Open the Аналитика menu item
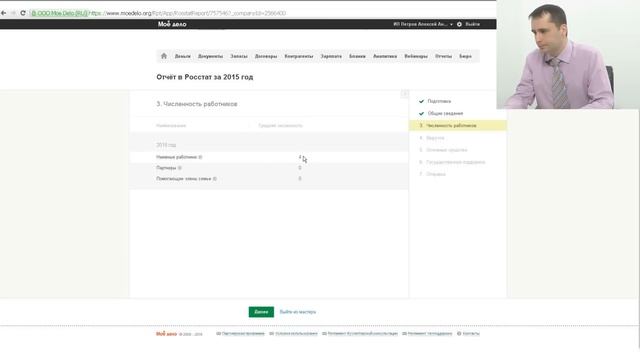Screen dimensions: 640x360 tap(385, 56)
